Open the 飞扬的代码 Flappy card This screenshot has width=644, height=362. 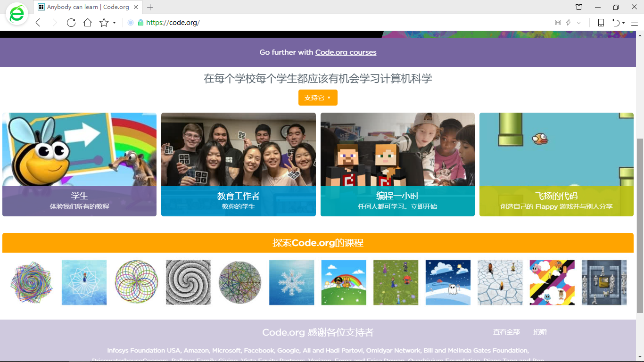[x=556, y=165]
